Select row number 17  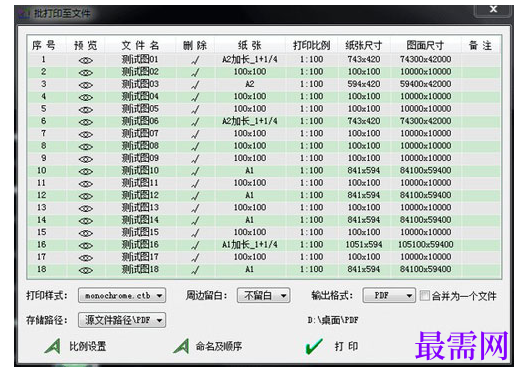[x=42, y=257]
